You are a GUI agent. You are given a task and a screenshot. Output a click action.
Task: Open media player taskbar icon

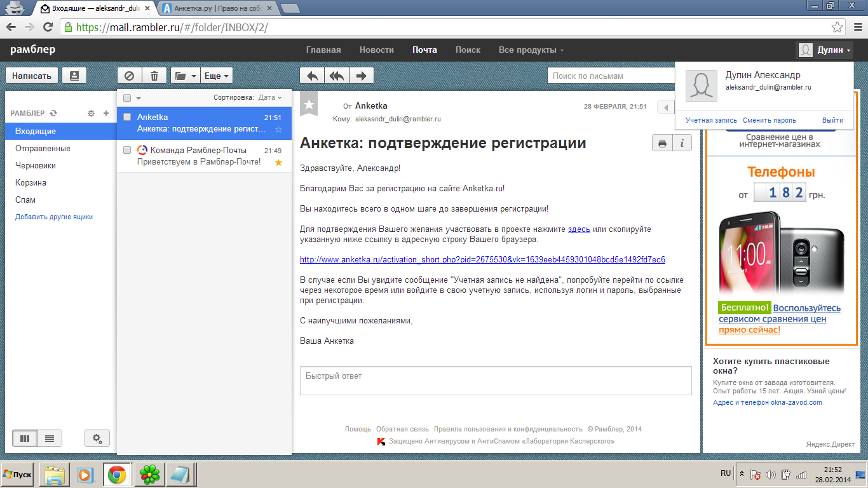(x=85, y=475)
